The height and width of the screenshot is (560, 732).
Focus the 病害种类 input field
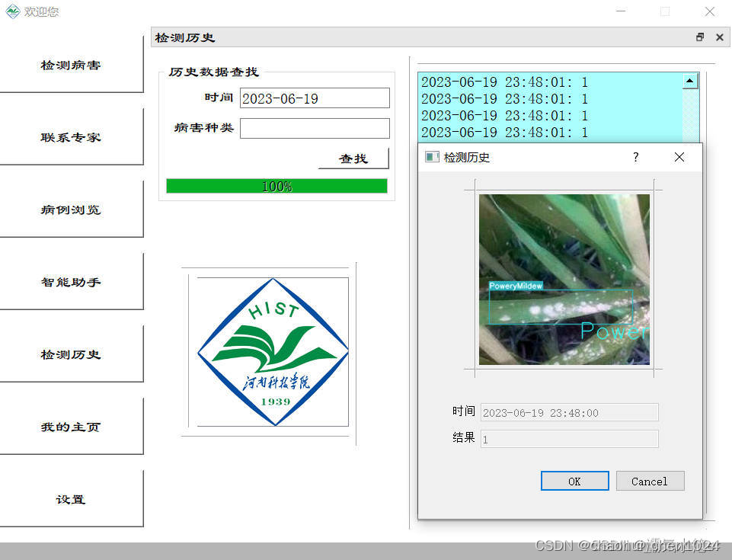tap(315, 128)
